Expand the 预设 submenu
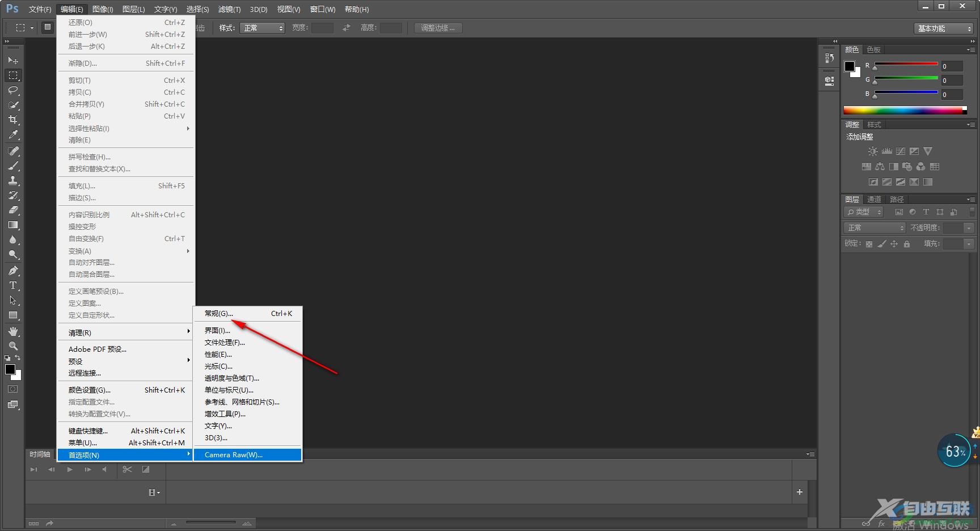 tap(126, 361)
